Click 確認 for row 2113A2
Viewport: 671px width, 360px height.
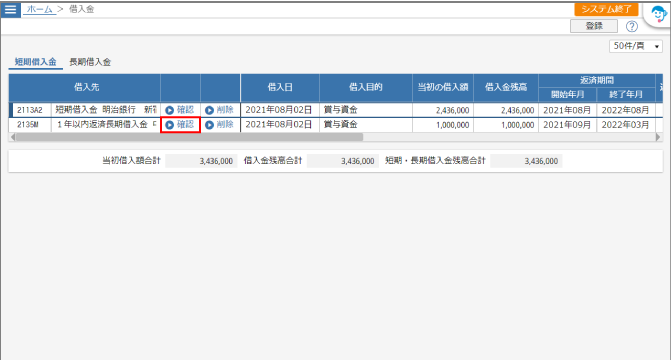(180, 110)
